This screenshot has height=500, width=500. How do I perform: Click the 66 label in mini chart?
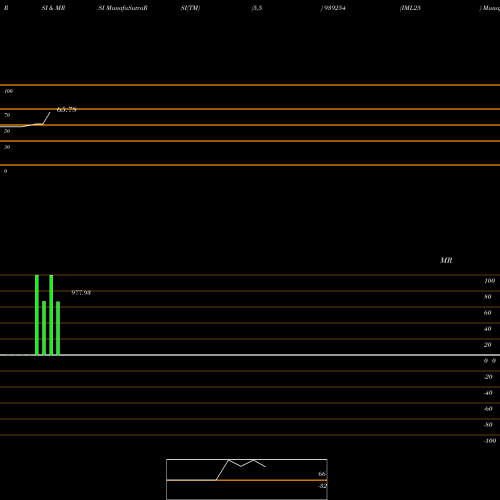click(322, 474)
